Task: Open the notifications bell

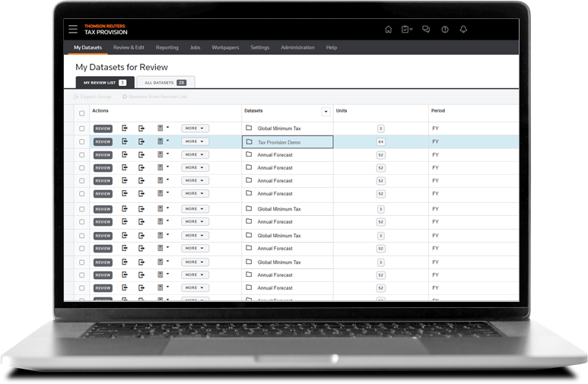Action: coord(463,30)
